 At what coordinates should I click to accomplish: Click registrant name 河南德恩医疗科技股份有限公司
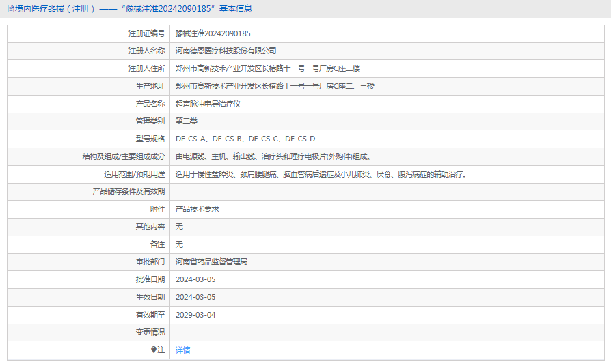click(x=226, y=51)
